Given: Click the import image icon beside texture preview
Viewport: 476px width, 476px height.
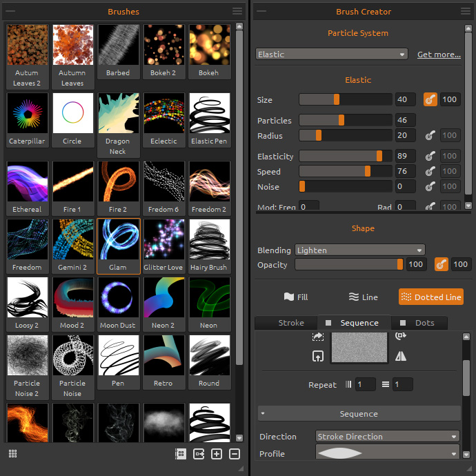Looking at the screenshot, I should 318,356.
